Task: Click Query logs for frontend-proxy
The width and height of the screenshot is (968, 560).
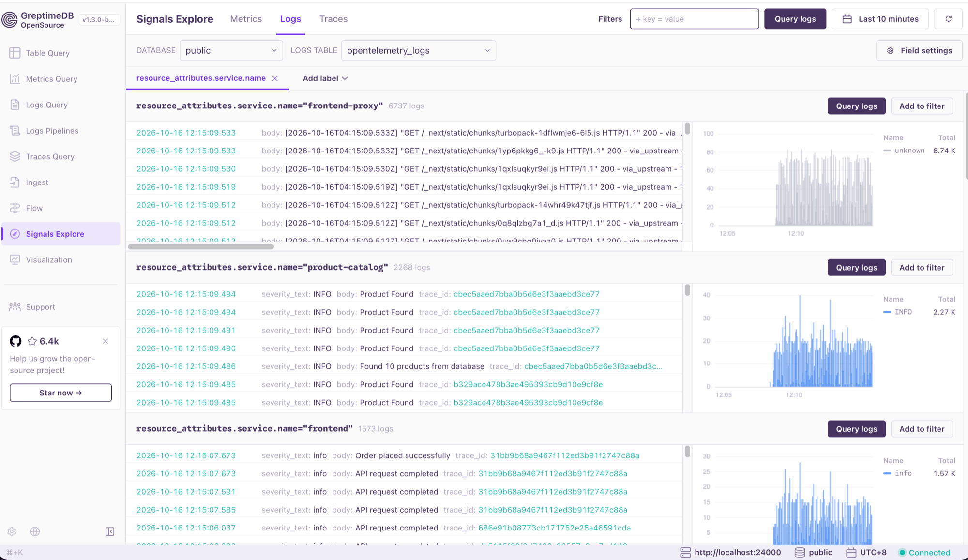Action: [x=856, y=106]
